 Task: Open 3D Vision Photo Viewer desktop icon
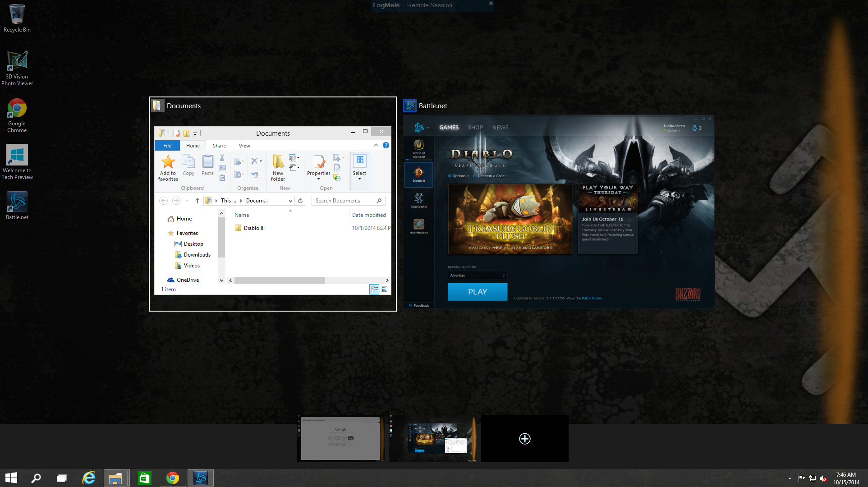pos(17,68)
